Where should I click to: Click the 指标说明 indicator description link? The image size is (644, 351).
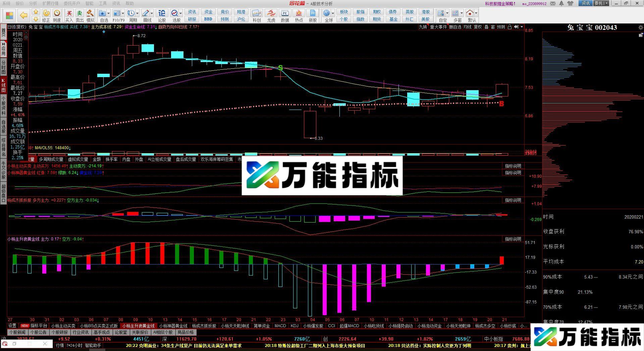pyautogui.click(x=513, y=165)
